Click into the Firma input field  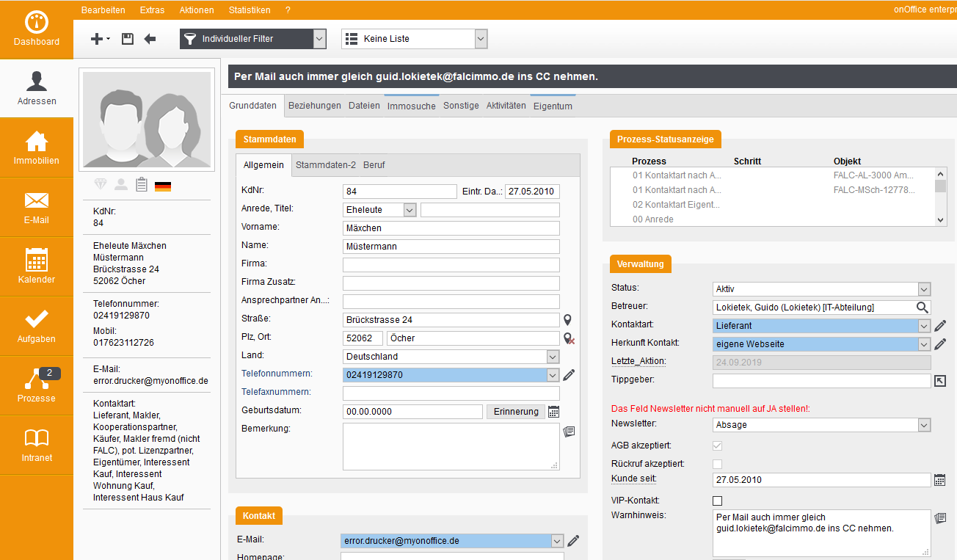coord(451,265)
